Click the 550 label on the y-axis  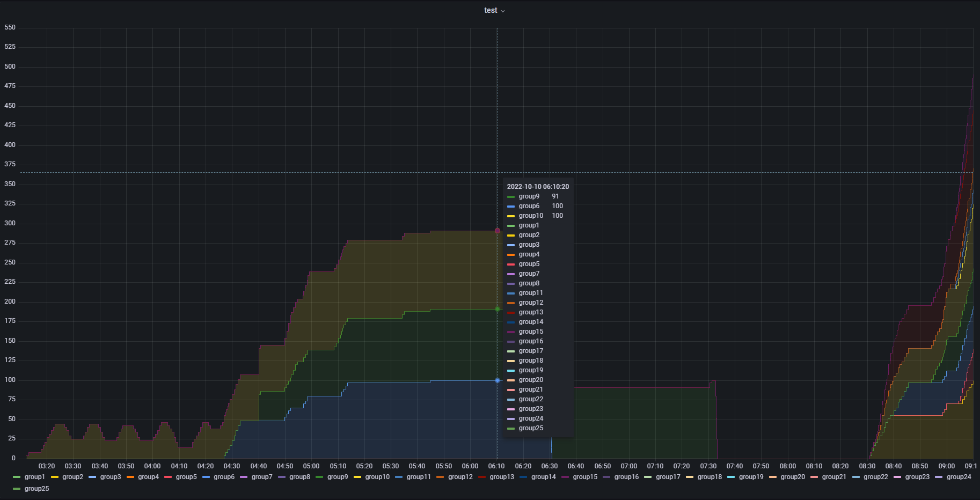click(x=9, y=27)
